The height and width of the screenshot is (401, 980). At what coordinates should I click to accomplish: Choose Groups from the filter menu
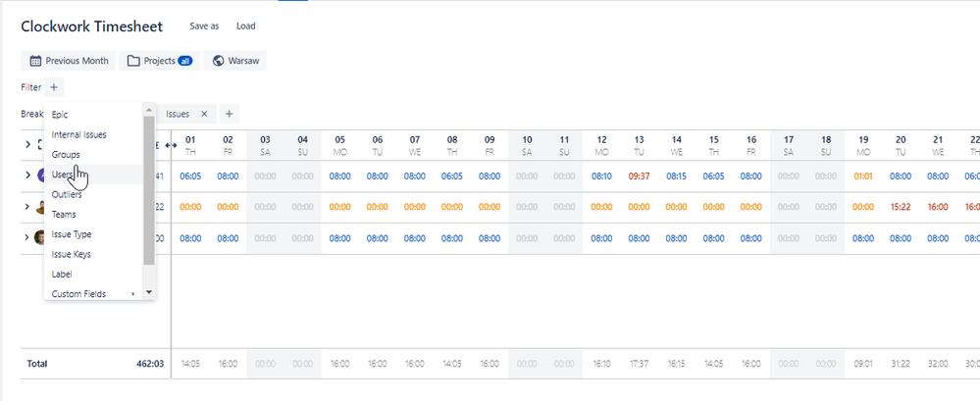coord(94,154)
